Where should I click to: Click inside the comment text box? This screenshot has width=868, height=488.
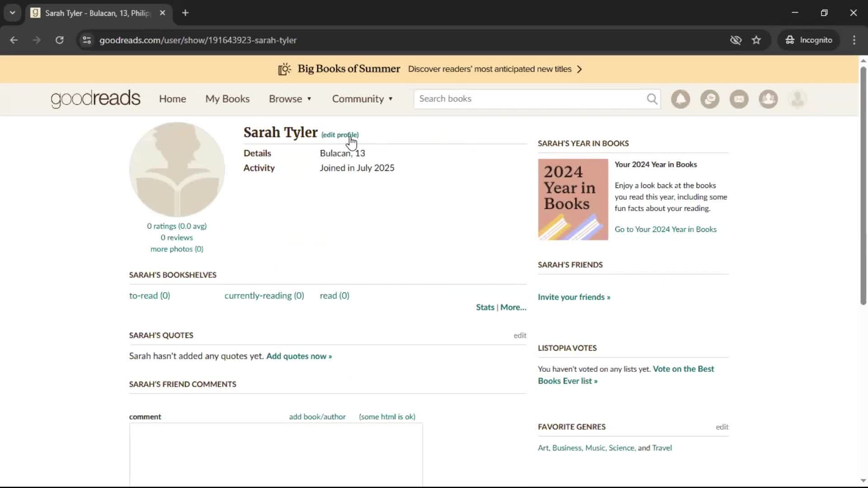pyautogui.click(x=276, y=455)
